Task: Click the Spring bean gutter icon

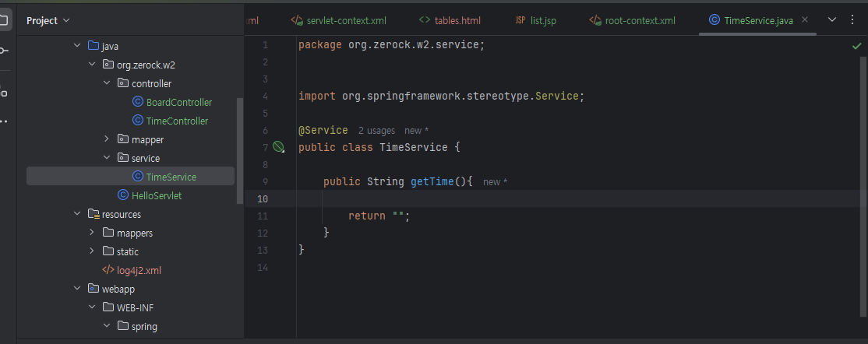Action: point(278,147)
